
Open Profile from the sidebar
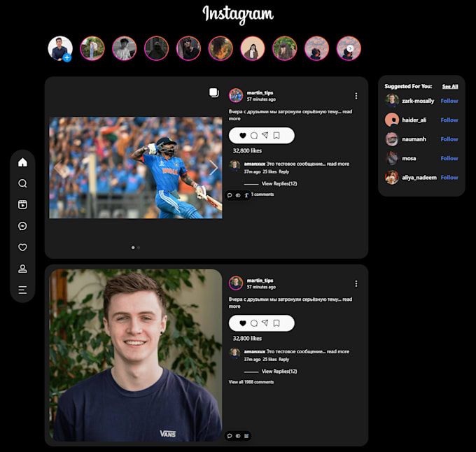[23, 269]
